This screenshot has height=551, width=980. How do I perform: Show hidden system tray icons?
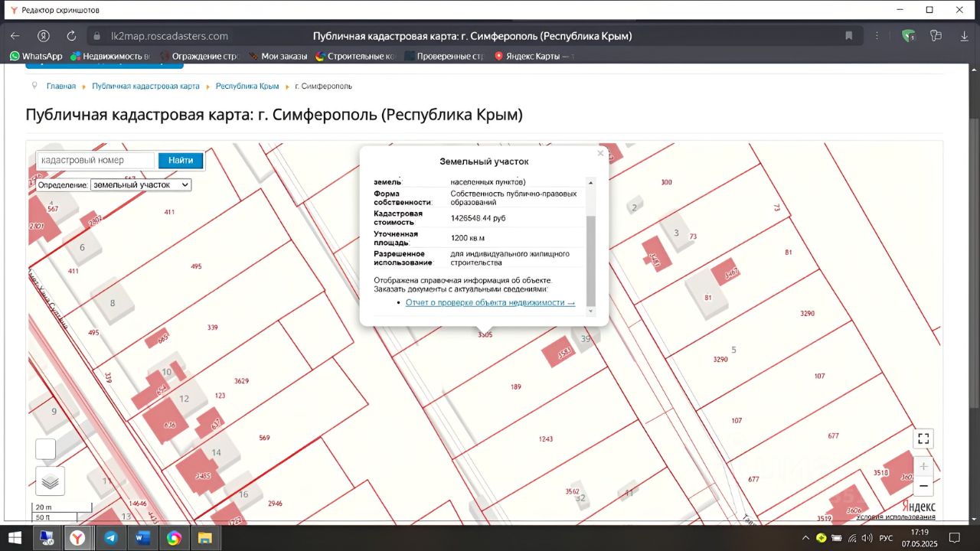click(x=805, y=538)
